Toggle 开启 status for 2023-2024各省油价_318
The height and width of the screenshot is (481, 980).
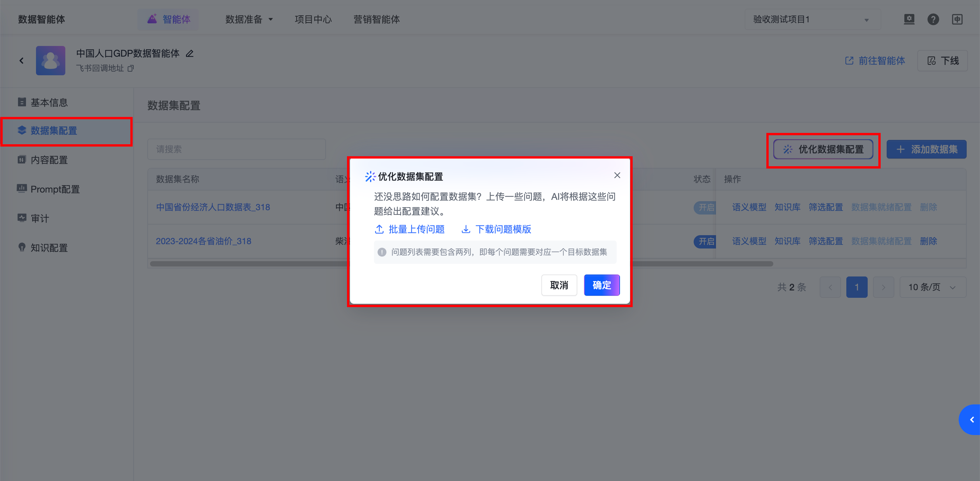[x=705, y=241]
